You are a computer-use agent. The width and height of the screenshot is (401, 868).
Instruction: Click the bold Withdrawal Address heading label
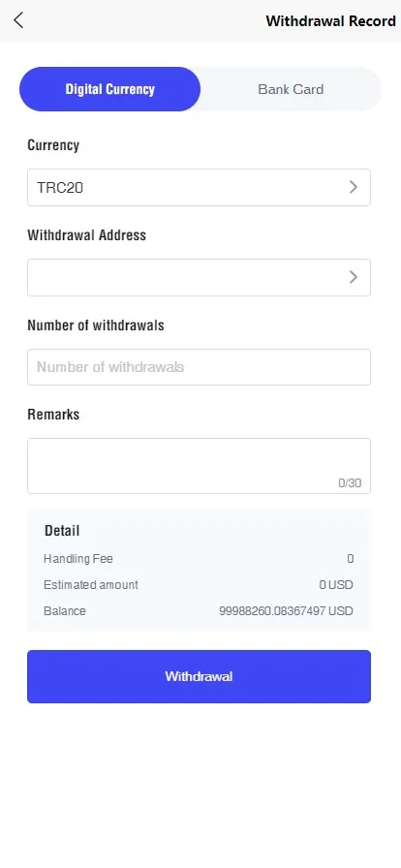coord(87,235)
